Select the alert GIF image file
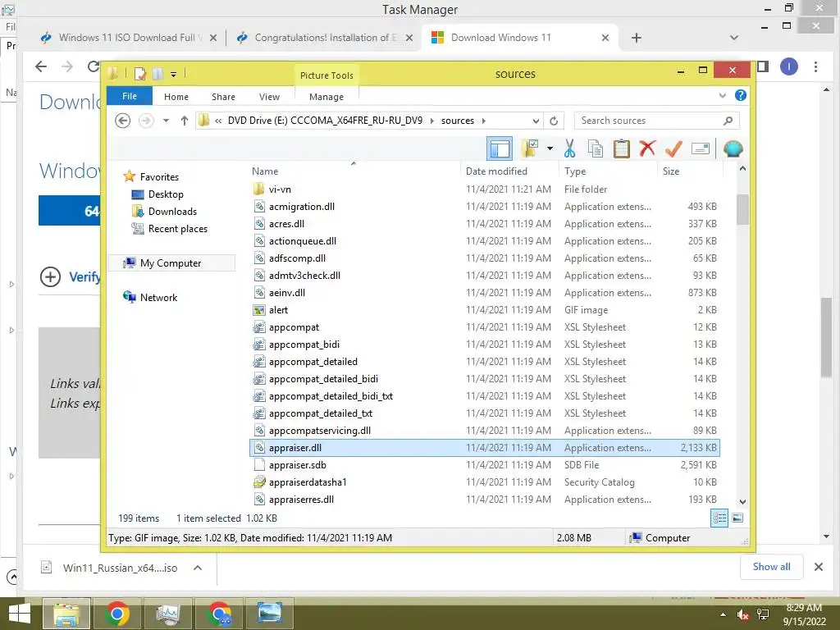 pos(485,309)
